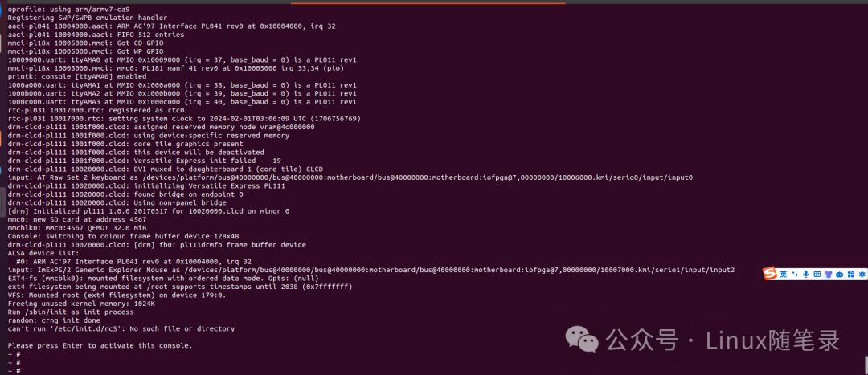The height and width of the screenshot is (375, 868).
Task: Click the 'Please press Enter to activate' line
Action: click(x=100, y=345)
